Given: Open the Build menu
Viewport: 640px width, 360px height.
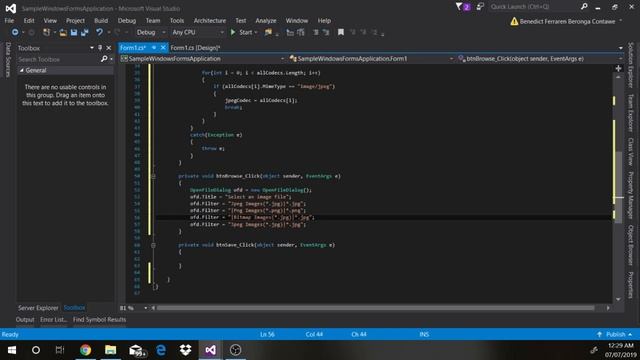Looking at the screenshot, I should point(101,20).
